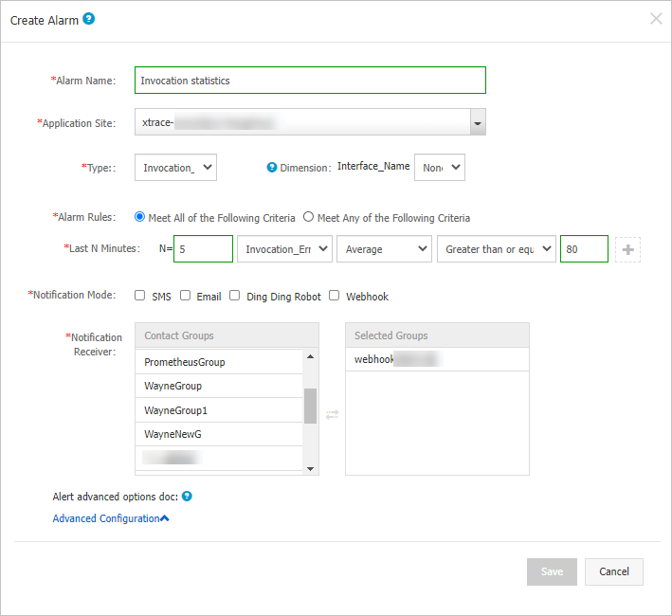Close the Create Alarm dialog
Viewport: 672px width, 616px height.
656,18
